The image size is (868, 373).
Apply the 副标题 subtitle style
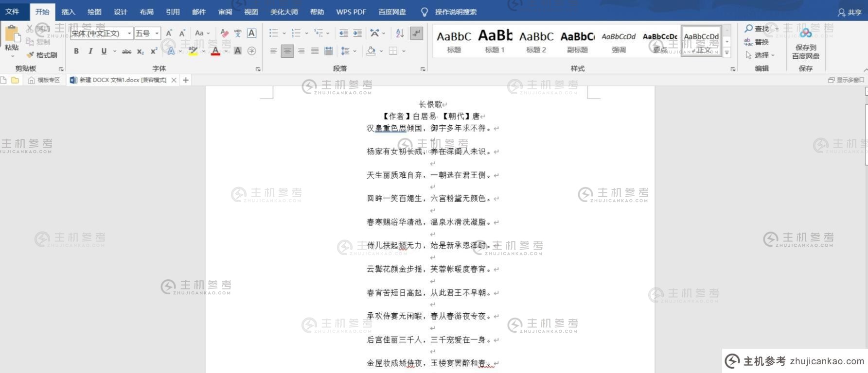577,41
